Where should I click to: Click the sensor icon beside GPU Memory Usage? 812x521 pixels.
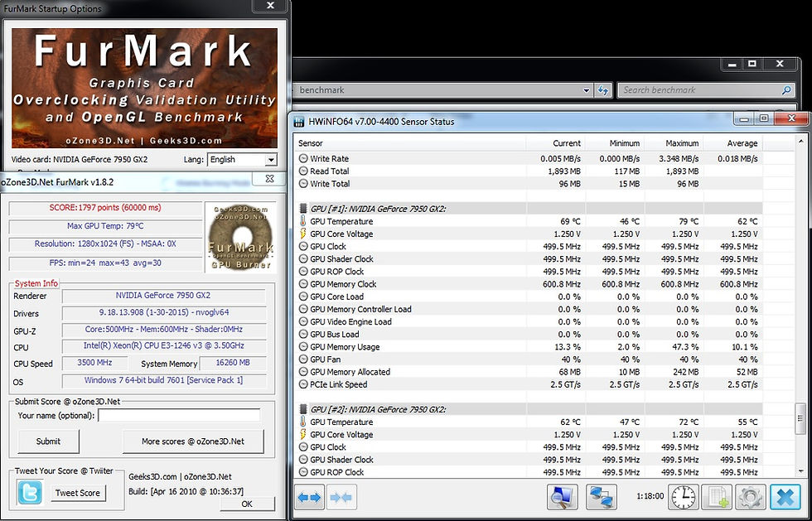[303, 346]
